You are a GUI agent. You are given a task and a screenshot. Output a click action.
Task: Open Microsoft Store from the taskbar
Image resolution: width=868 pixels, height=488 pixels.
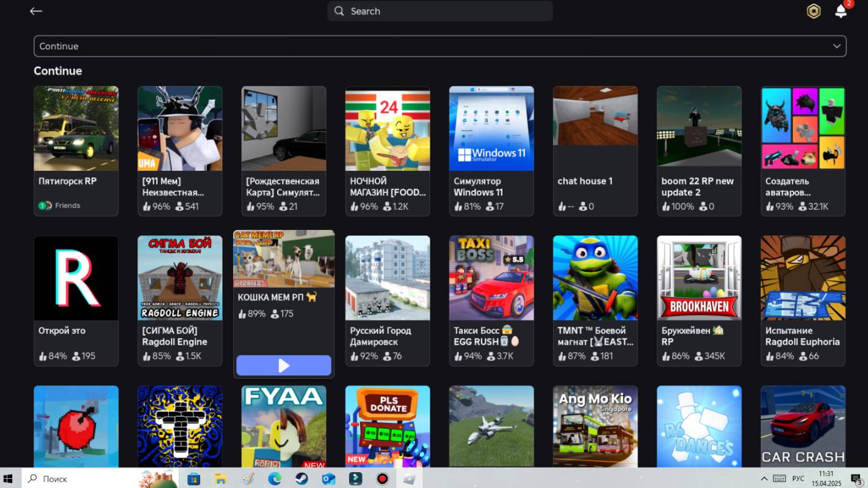tap(194, 479)
